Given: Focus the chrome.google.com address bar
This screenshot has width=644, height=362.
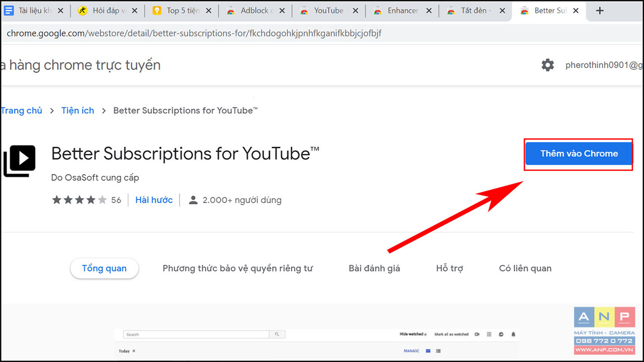Looking at the screenshot, I should click(x=322, y=34).
